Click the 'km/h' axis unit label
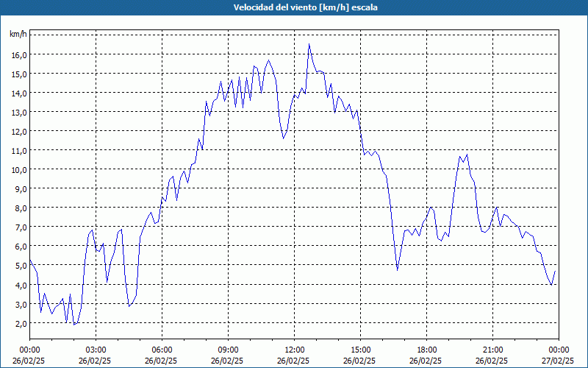Screen dimensions: 588x368 tap(18, 35)
